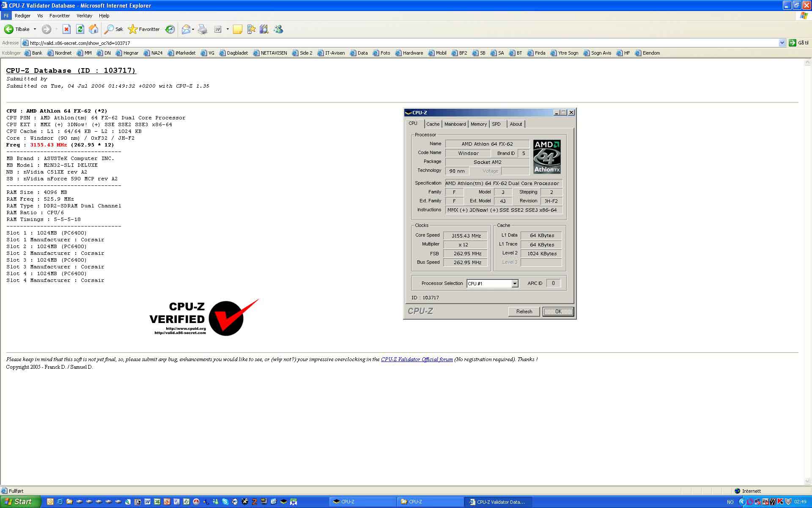Image resolution: width=812 pixels, height=508 pixels.
Task: Open the Hardware link bookmark
Action: [x=409, y=53]
